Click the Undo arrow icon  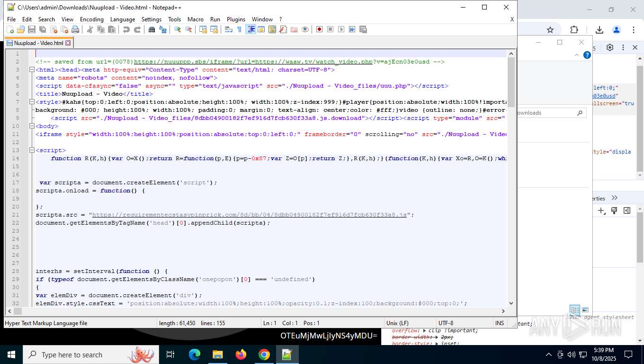click(126, 29)
